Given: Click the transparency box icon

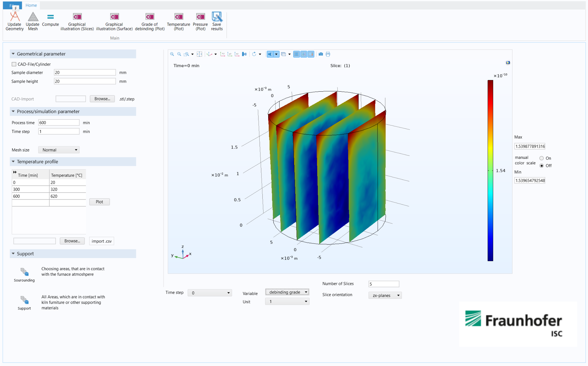Looking at the screenshot, I should click(x=283, y=54).
